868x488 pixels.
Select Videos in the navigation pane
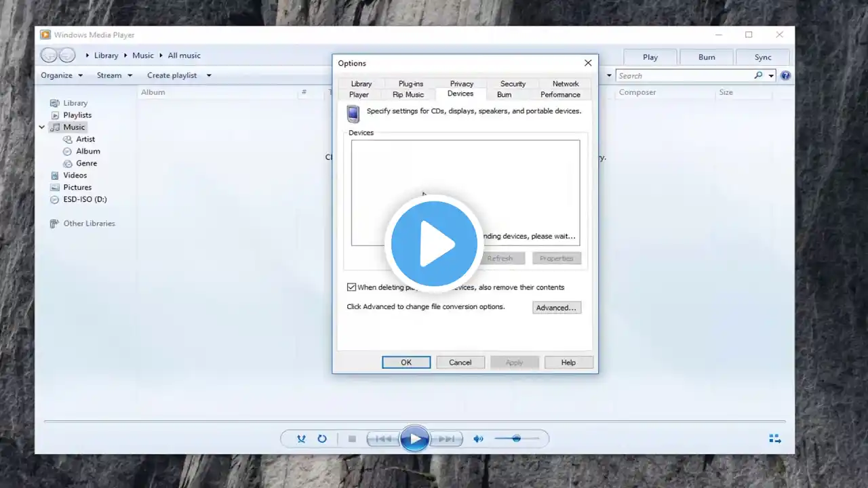pos(75,176)
